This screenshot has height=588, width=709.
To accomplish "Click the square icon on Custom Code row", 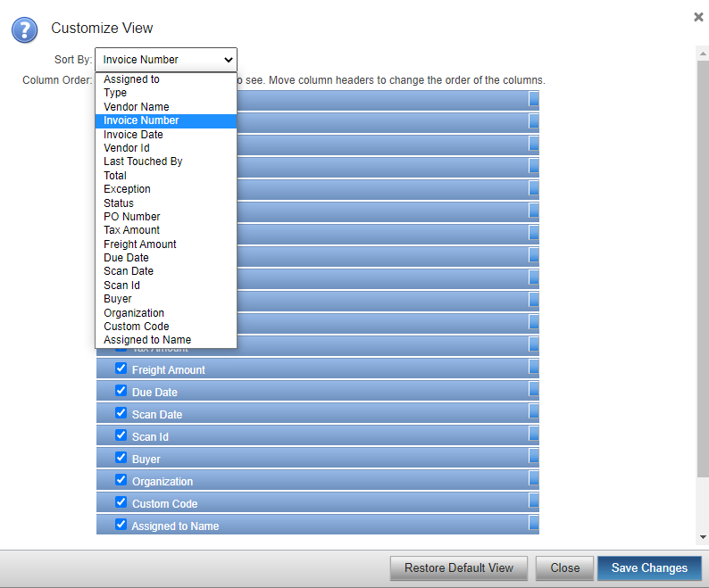I will click(534, 501).
